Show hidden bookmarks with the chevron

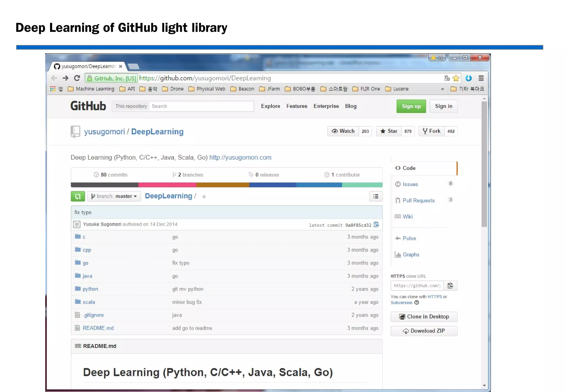tap(442, 89)
